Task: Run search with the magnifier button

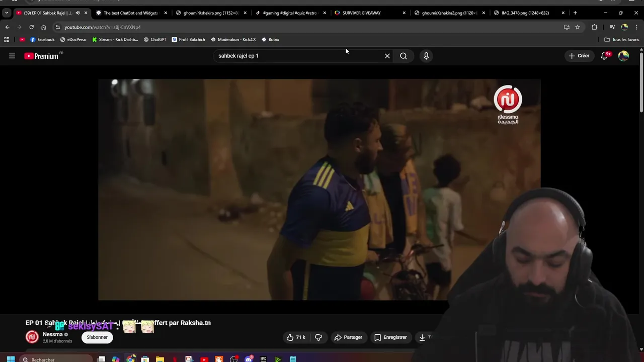Action: click(x=404, y=56)
